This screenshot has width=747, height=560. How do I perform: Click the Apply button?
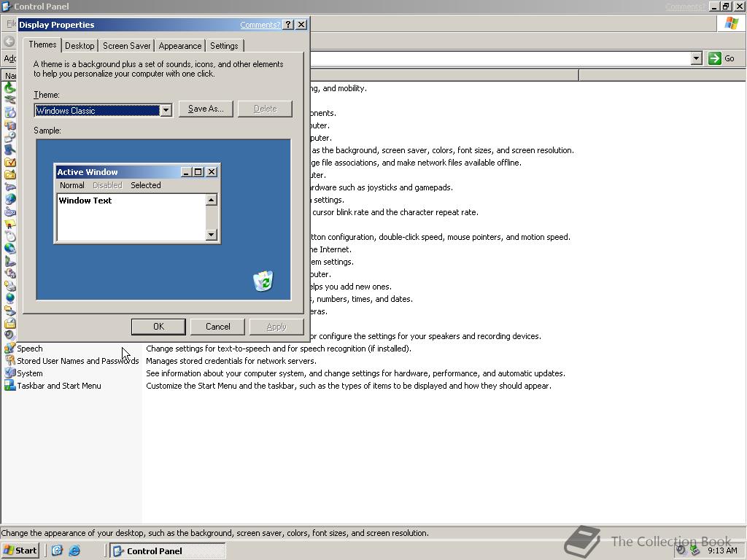click(x=276, y=327)
